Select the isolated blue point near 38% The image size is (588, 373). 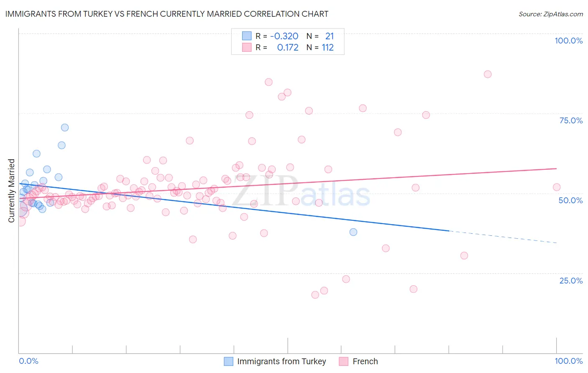click(353, 232)
